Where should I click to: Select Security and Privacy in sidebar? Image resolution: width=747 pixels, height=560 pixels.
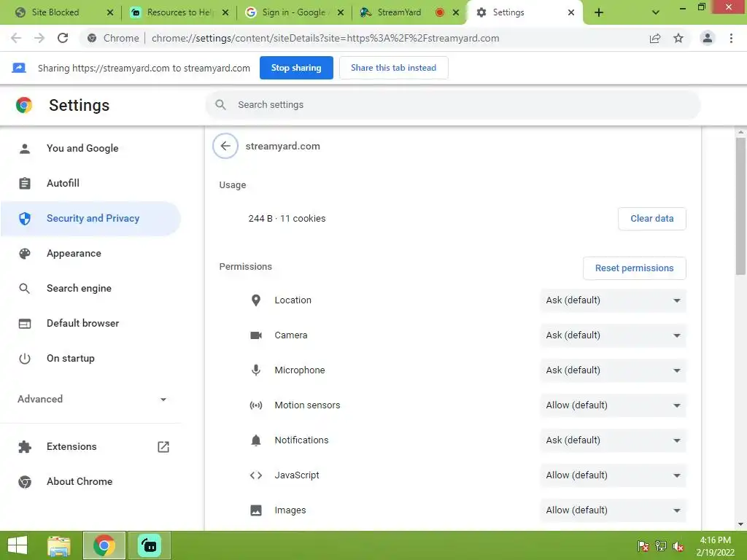click(90, 218)
